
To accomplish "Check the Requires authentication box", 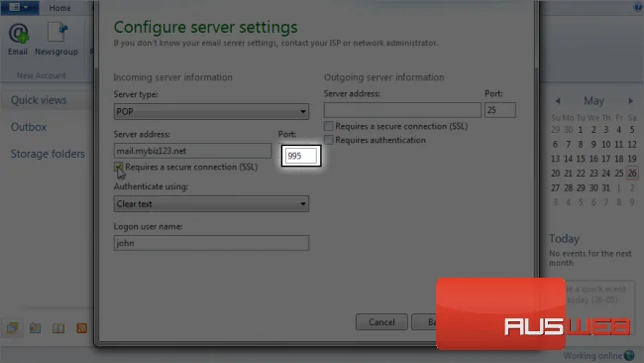I will click(328, 140).
